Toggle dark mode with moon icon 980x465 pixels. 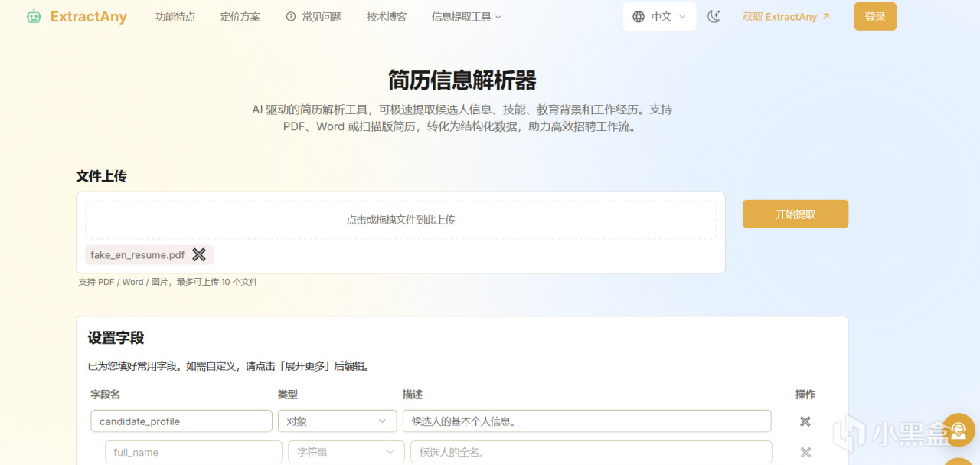point(714,16)
